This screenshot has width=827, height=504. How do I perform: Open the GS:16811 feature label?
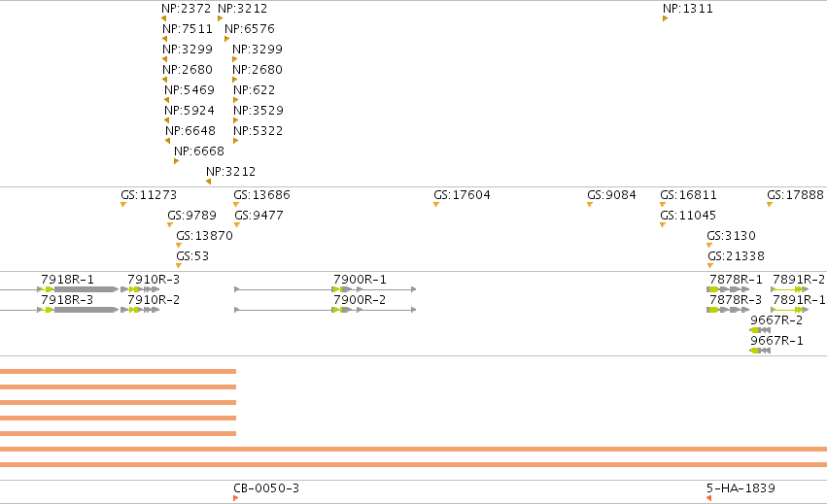coord(689,195)
